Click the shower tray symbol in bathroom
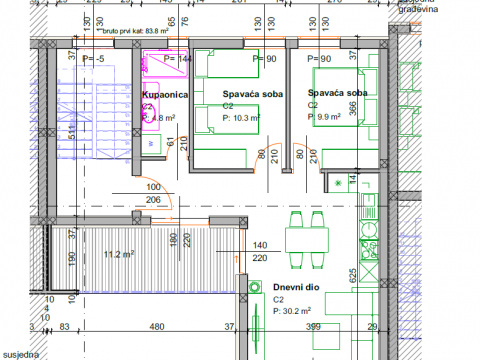Screen dimensions: 480x360 point(165,64)
